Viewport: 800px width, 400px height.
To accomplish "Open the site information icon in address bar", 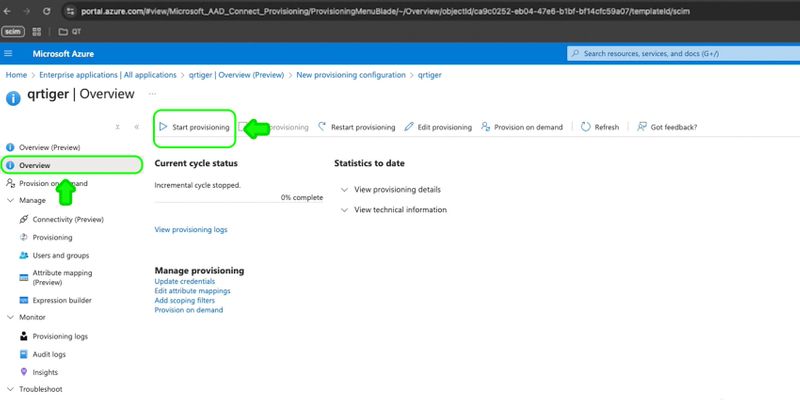I will click(x=70, y=11).
